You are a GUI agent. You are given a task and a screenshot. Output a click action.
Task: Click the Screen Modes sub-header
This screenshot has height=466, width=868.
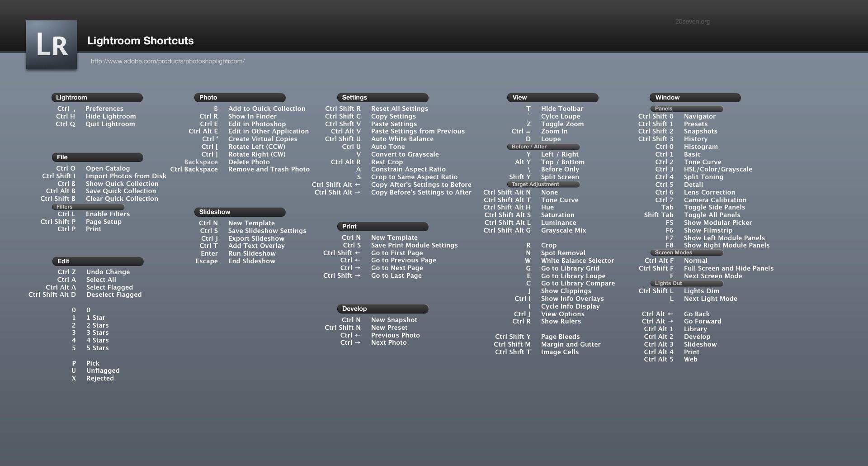[687, 252]
